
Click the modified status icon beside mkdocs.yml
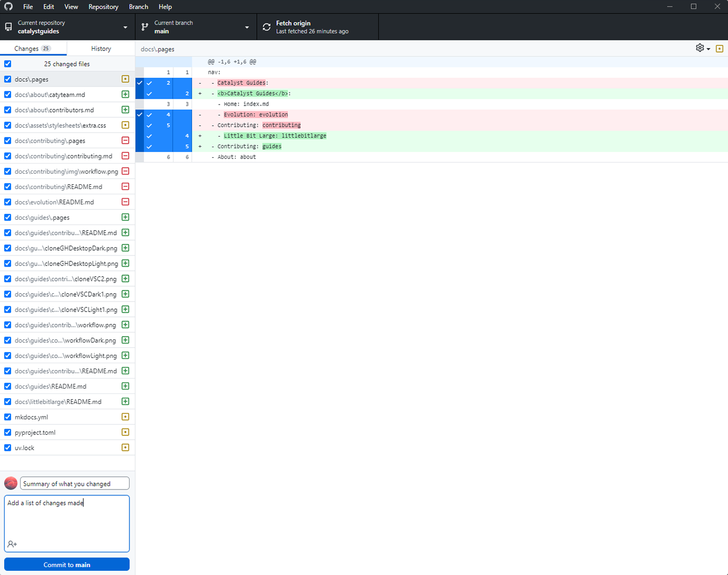point(125,417)
